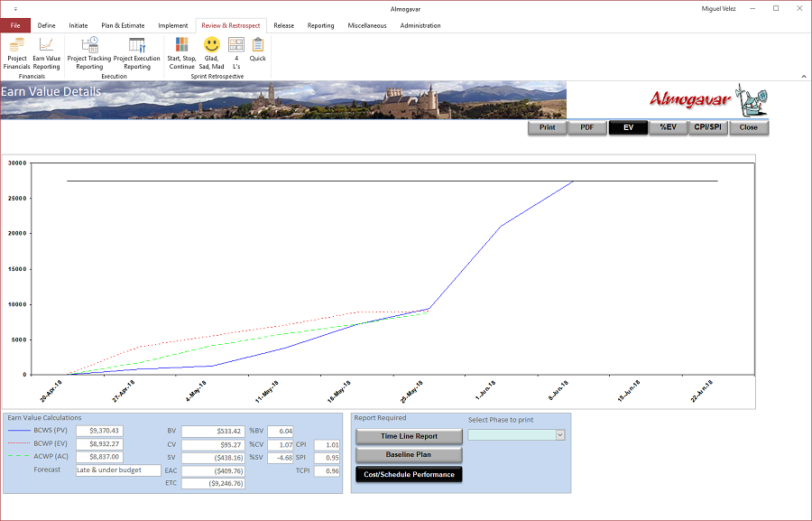Select the ETC value field
This screenshot has width=812, height=521.
[x=213, y=484]
